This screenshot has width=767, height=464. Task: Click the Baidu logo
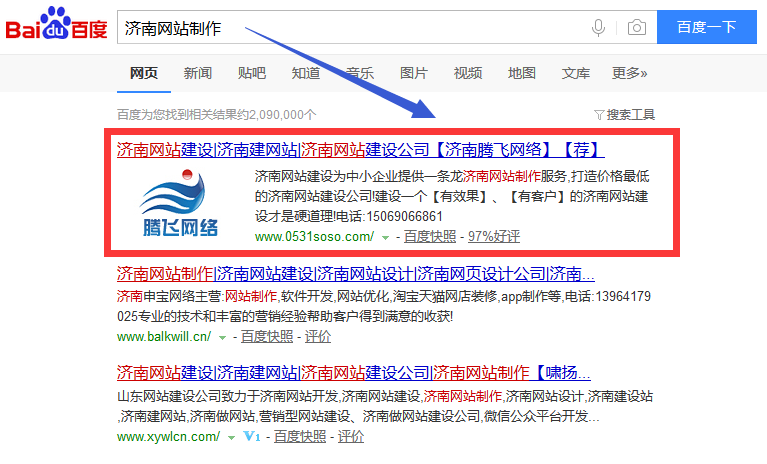pyautogui.click(x=56, y=23)
